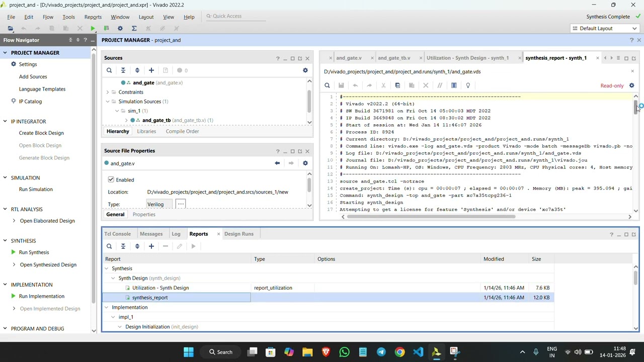The width and height of the screenshot is (644, 362).
Task: Open Libraries tab in Sources
Action: click(x=146, y=131)
